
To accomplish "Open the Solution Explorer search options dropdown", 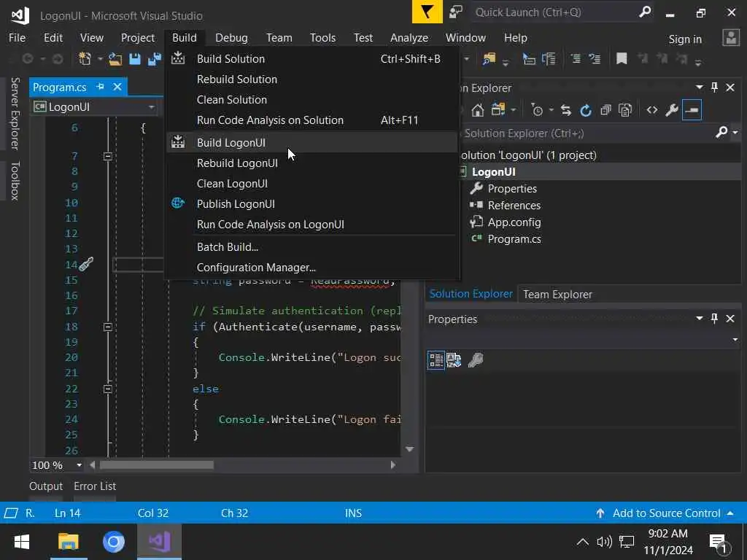I will tap(736, 133).
